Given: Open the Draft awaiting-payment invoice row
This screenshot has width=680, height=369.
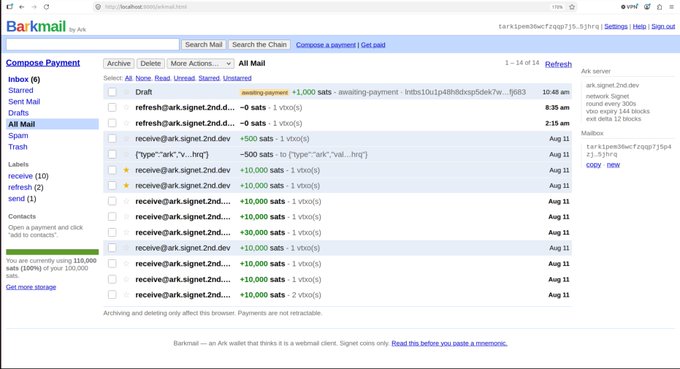Looking at the screenshot, I should click(337, 92).
